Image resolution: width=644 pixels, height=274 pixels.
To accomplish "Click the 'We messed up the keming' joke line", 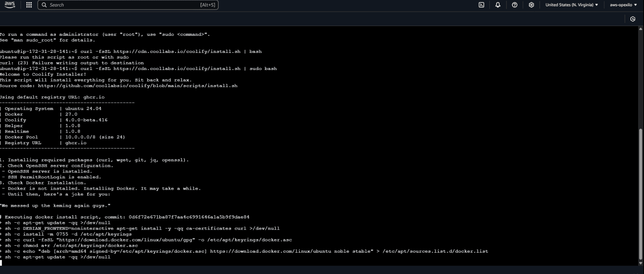I will [x=55, y=206].
